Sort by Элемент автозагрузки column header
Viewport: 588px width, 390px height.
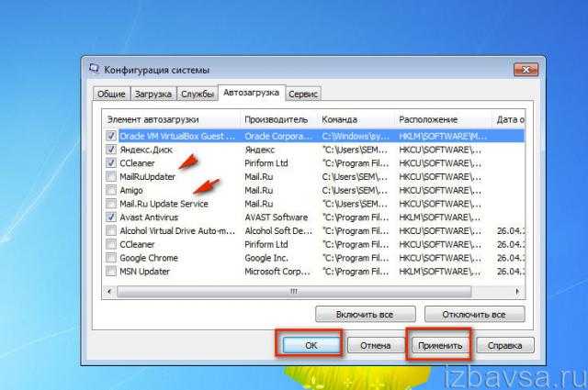point(172,119)
